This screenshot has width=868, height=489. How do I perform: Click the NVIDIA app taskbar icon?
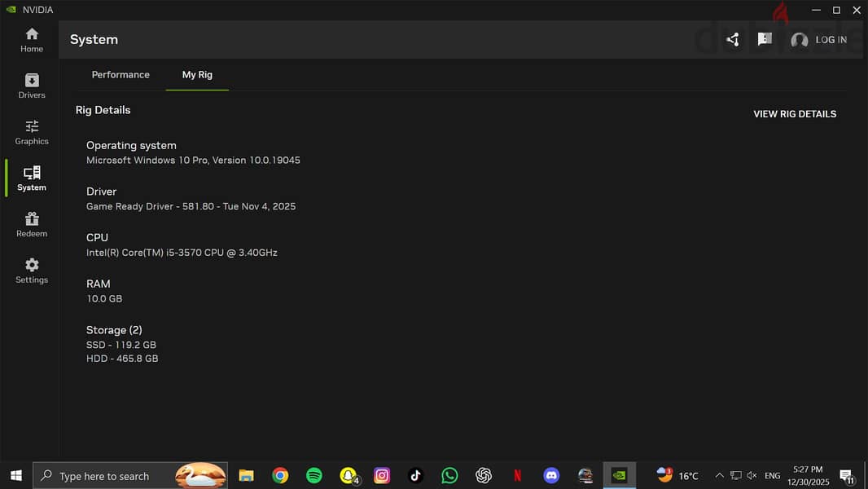coord(619,476)
